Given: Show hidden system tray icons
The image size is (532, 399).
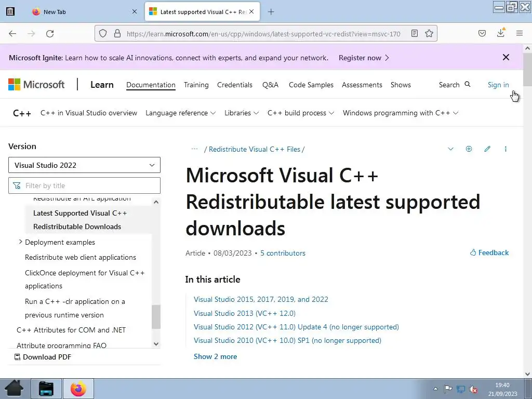Looking at the screenshot, I should 436,389.
